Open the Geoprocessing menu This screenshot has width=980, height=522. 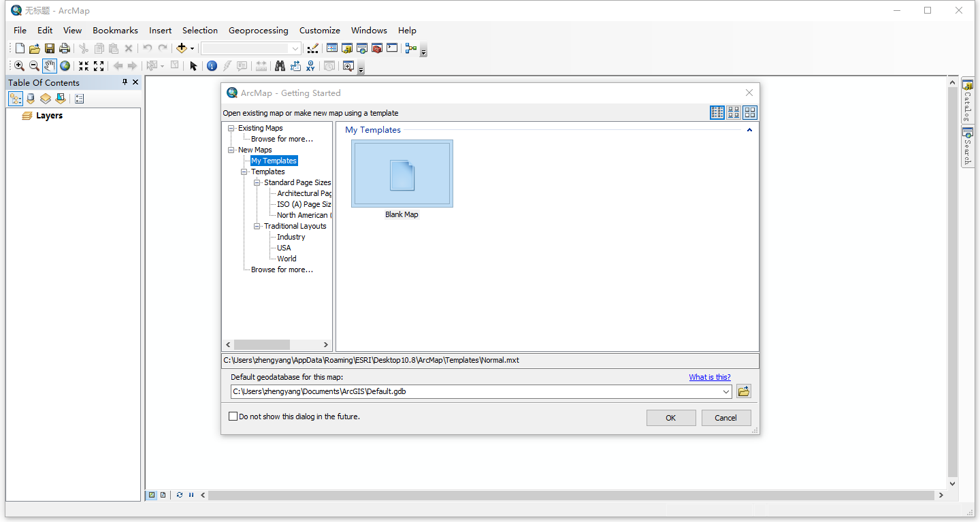coord(259,31)
